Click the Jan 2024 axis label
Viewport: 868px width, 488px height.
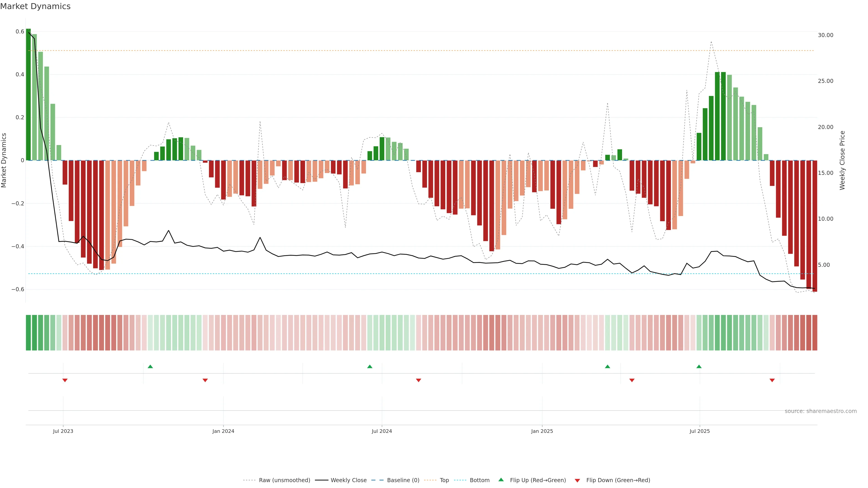pos(223,431)
